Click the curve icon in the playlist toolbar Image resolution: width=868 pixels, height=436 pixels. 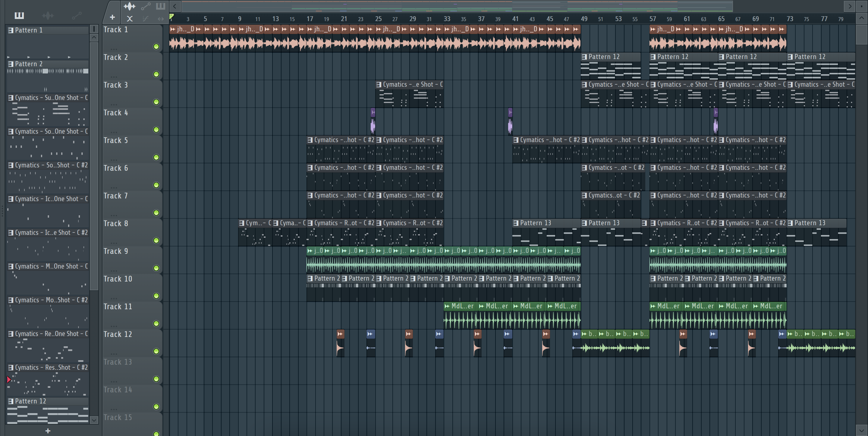(145, 19)
